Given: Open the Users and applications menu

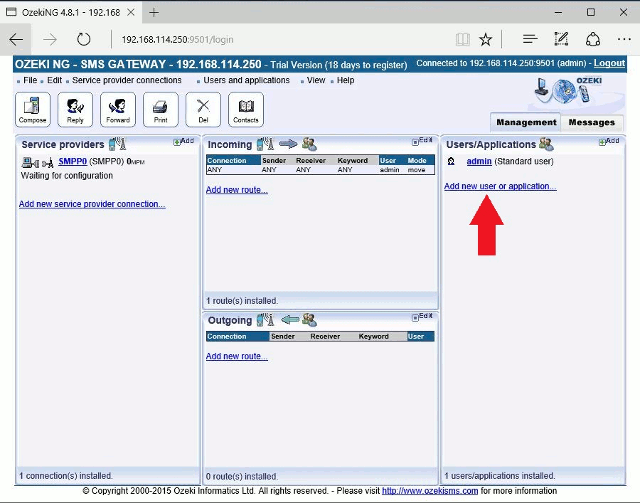Looking at the screenshot, I should 247,80.
